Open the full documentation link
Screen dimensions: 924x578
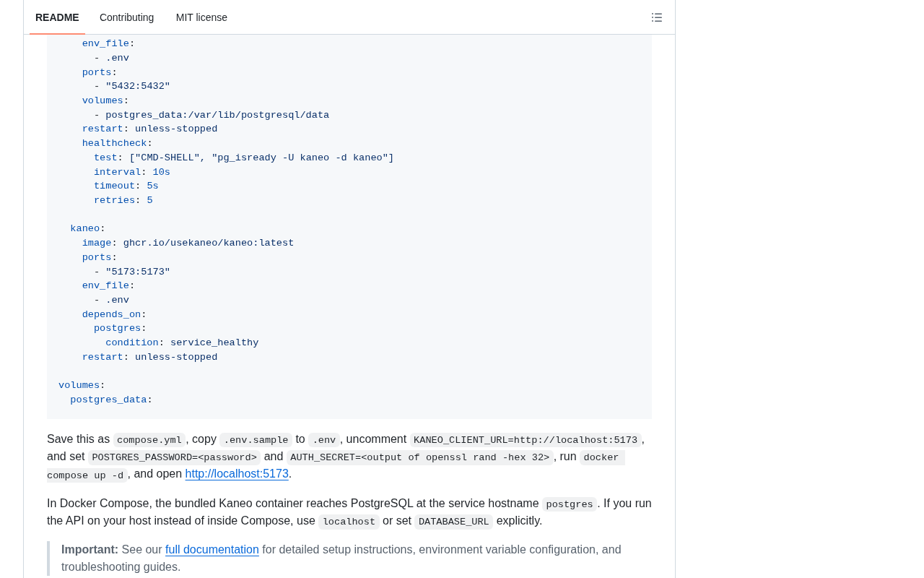pos(212,549)
